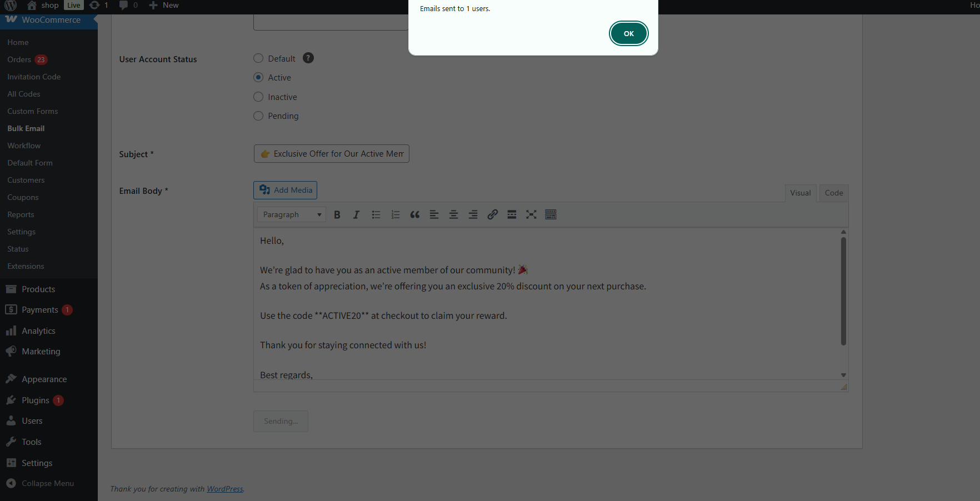Open the New content menu in admin bar
Image resolution: width=980 pixels, height=501 pixels.
click(x=164, y=6)
